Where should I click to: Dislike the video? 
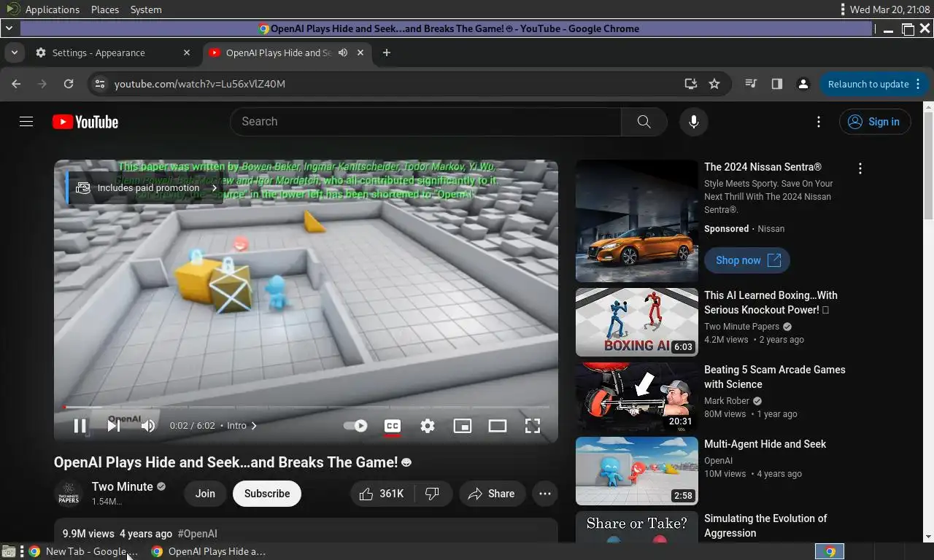433,494
